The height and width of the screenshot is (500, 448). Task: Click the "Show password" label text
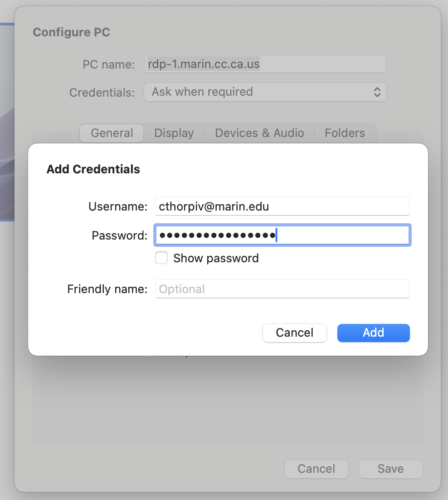pos(216,258)
